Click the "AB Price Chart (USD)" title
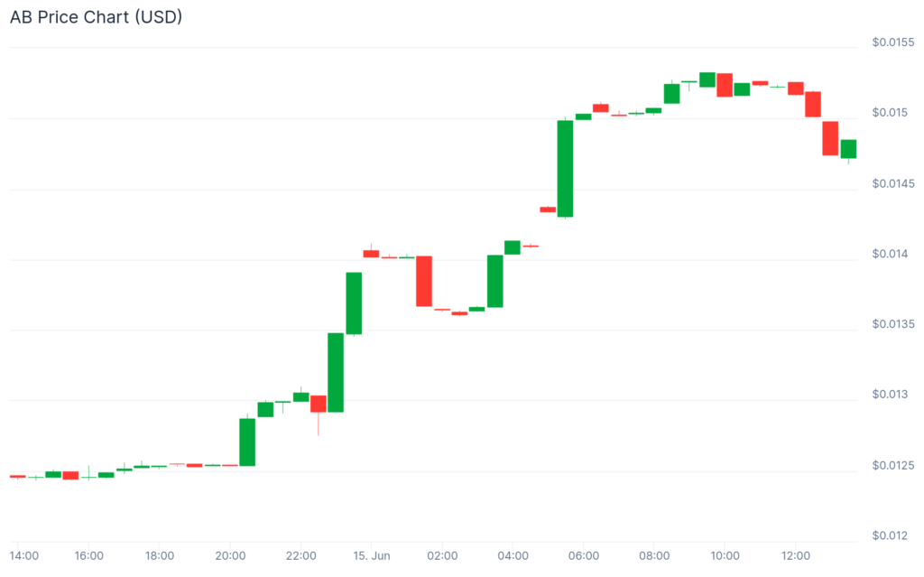Viewport: 924px width, 577px height. coord(97,17)
